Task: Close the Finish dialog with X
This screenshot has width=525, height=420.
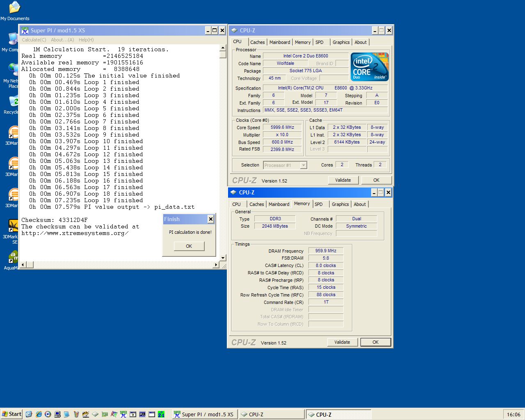Action: click(210, 219)
